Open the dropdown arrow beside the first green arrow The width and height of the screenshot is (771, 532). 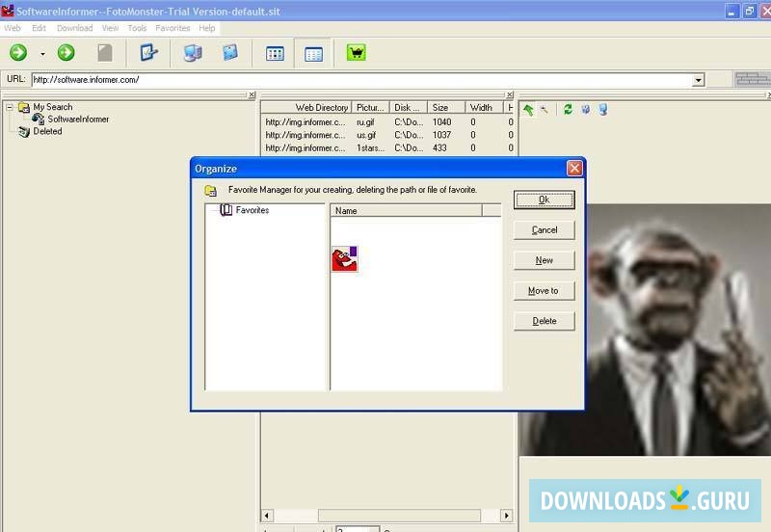tap(42, 54)
